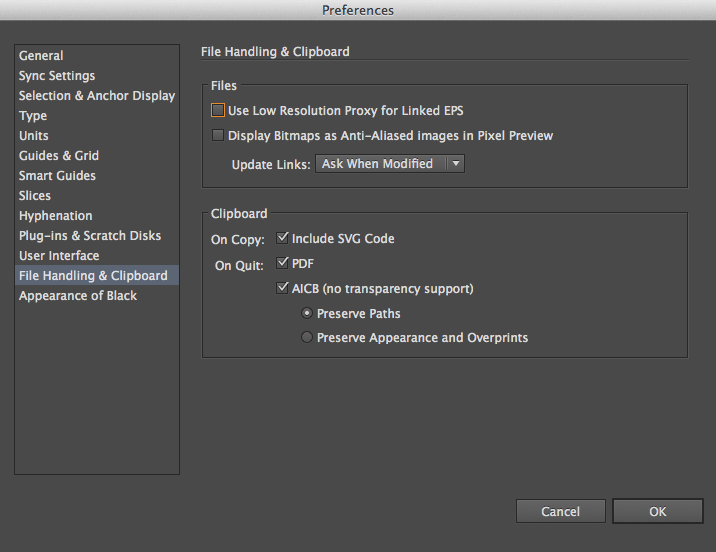Select Selection & Anchor Display category
716x552 pixels.
pos(96,96)
